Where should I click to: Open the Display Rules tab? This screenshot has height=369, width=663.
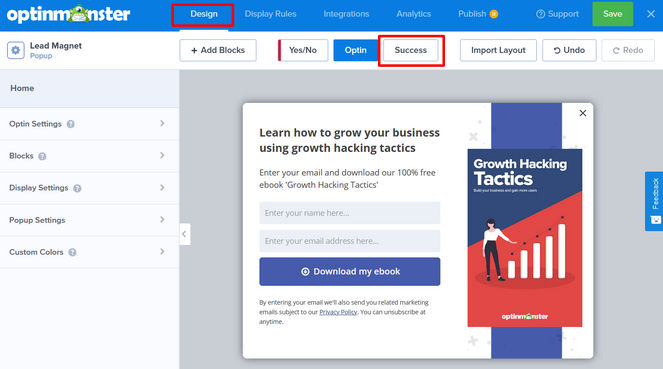point(271,14)
